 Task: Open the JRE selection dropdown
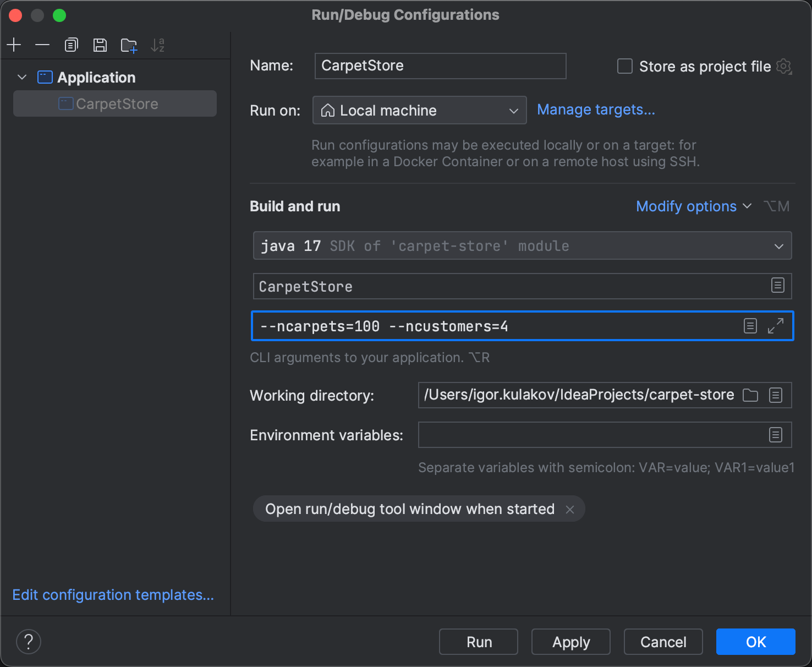point(779,245)
